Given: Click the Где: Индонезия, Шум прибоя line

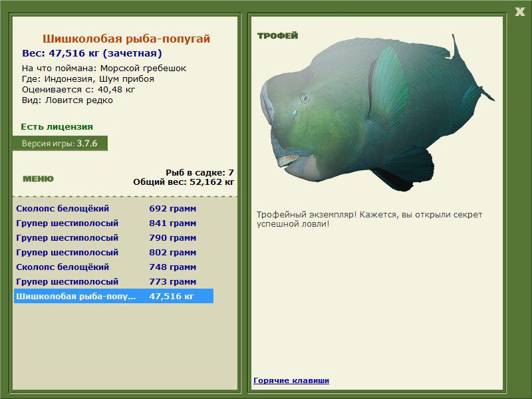Looking at the screenshot, I should pyautogui.click(x=88, y=78).
